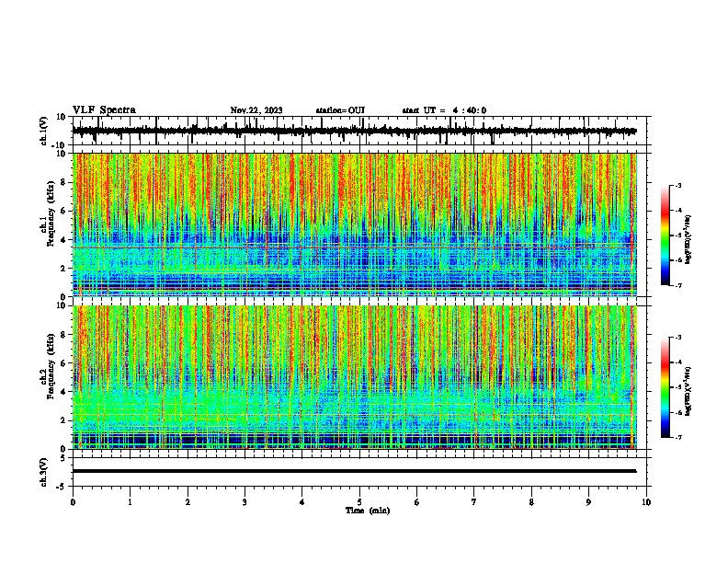Screen dimensions: 728x563
Task: Click the "start UT = 4:40:0" header text
Action: tap(444, 110)
